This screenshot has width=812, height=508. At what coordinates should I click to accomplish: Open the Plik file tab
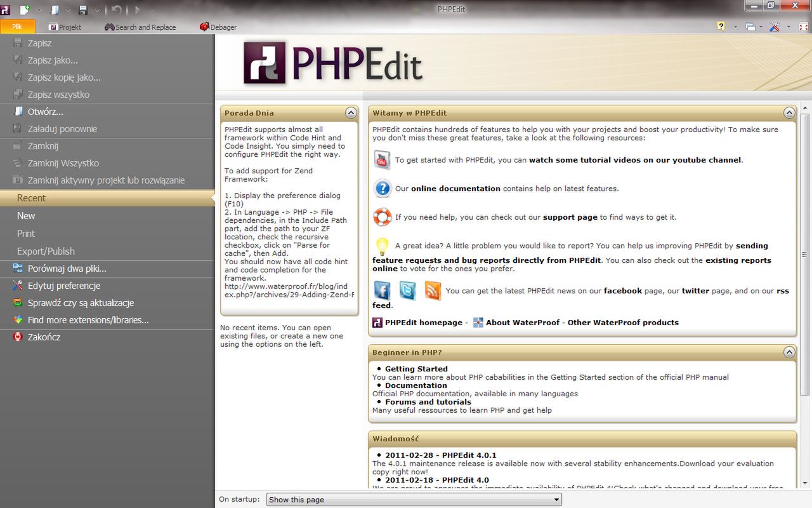(18, 27)
